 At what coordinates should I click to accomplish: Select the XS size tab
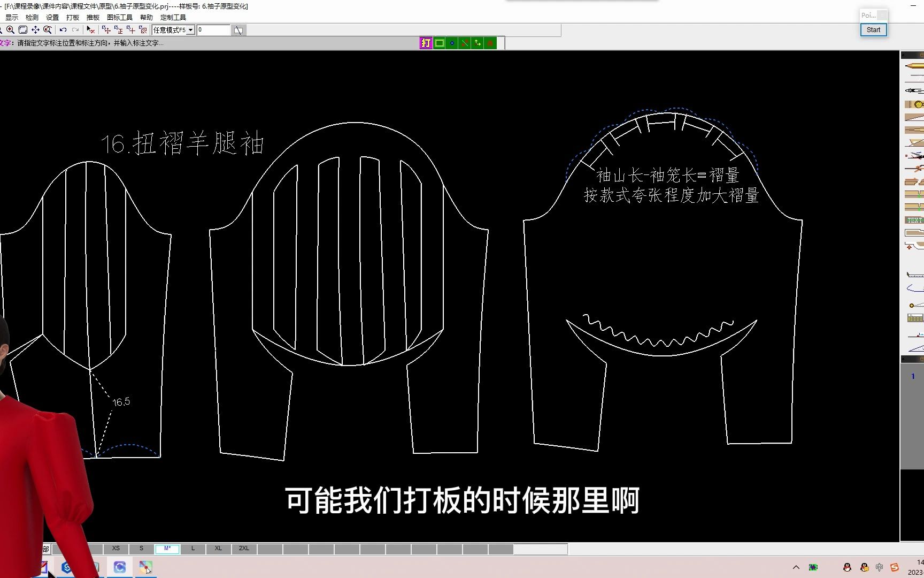[116, 549]
